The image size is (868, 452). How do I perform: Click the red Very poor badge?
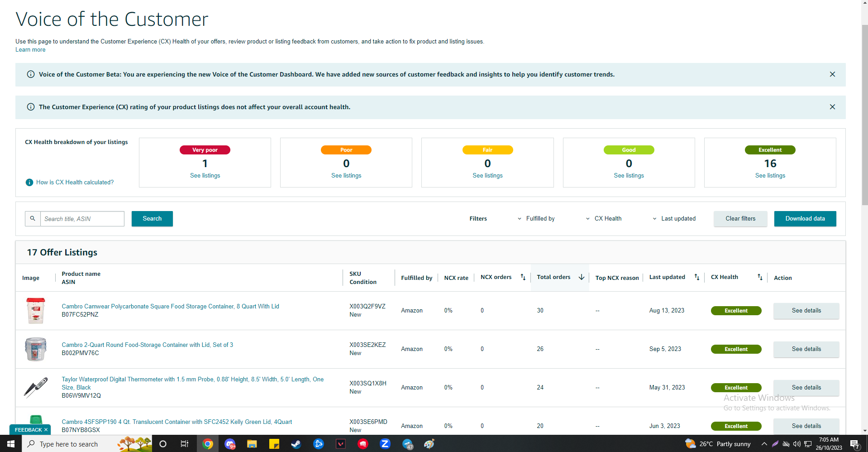coord(205,150)
